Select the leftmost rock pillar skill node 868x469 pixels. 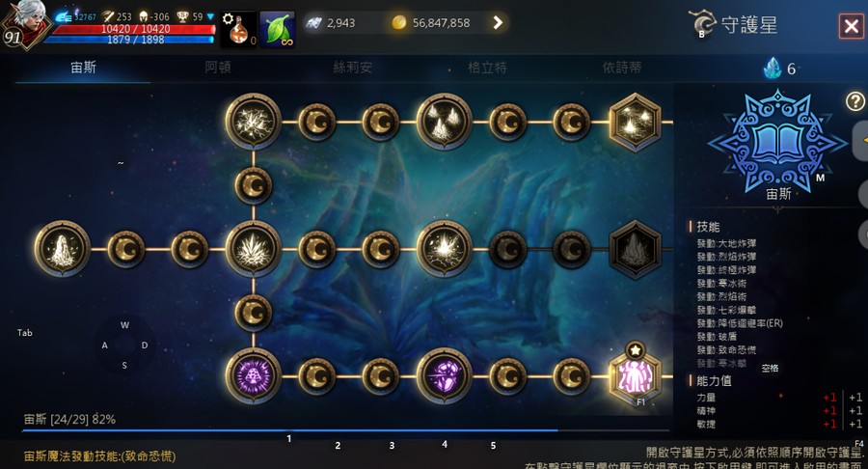click(62, 249)
